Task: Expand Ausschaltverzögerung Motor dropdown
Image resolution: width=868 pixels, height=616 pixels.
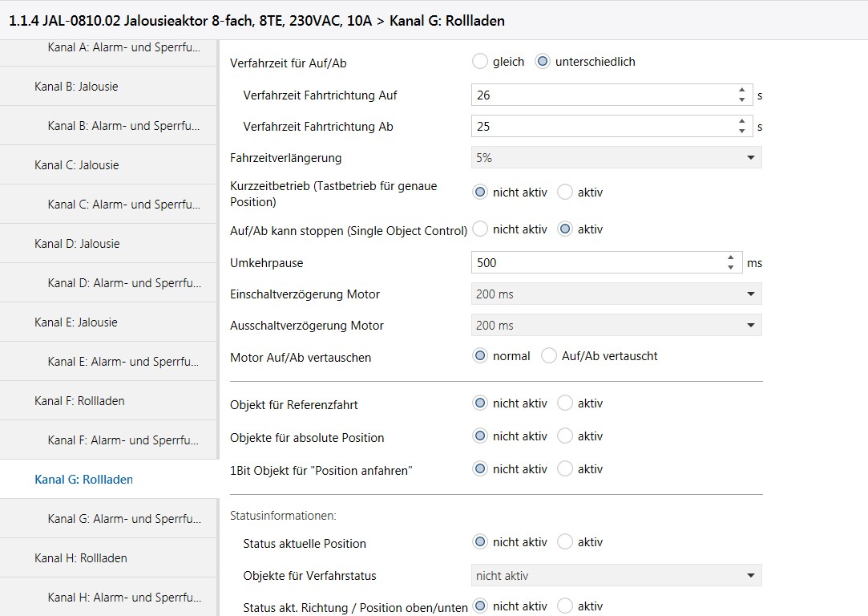Action: [616, 326]
